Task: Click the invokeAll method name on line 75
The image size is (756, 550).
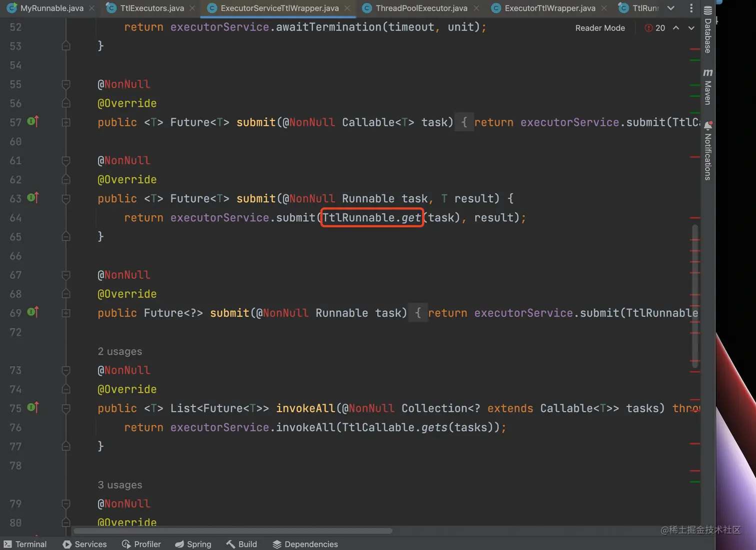Action: pos(305,408)
